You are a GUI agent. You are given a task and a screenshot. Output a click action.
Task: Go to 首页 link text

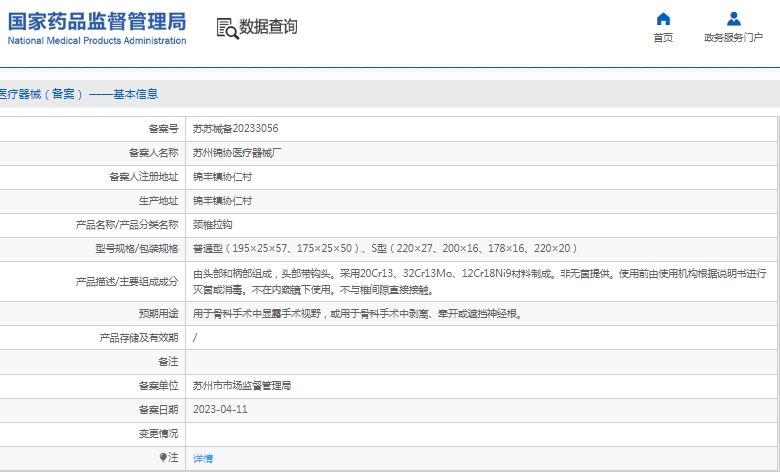(663, 38)
